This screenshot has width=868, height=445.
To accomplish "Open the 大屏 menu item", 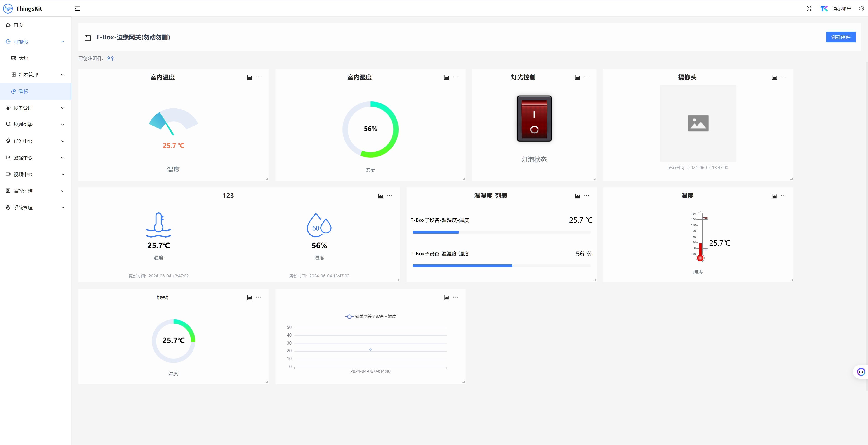I will click(24, 58).
